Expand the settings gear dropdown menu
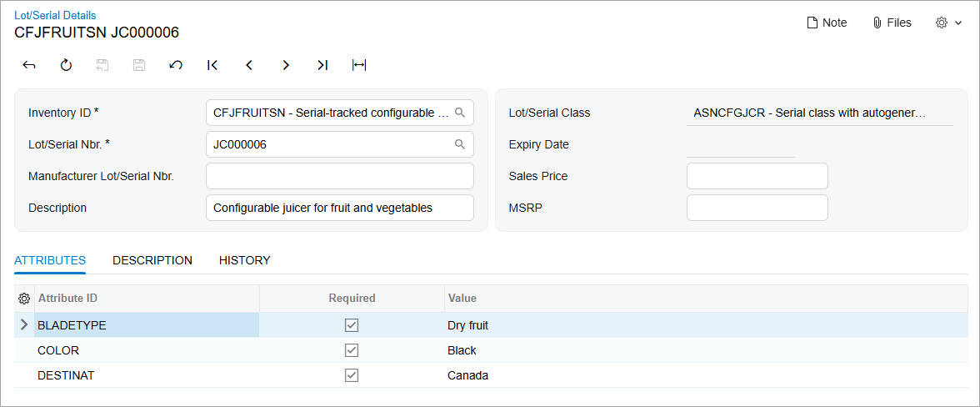This screenshot has height=407, width=980. (x=948, y=23)
